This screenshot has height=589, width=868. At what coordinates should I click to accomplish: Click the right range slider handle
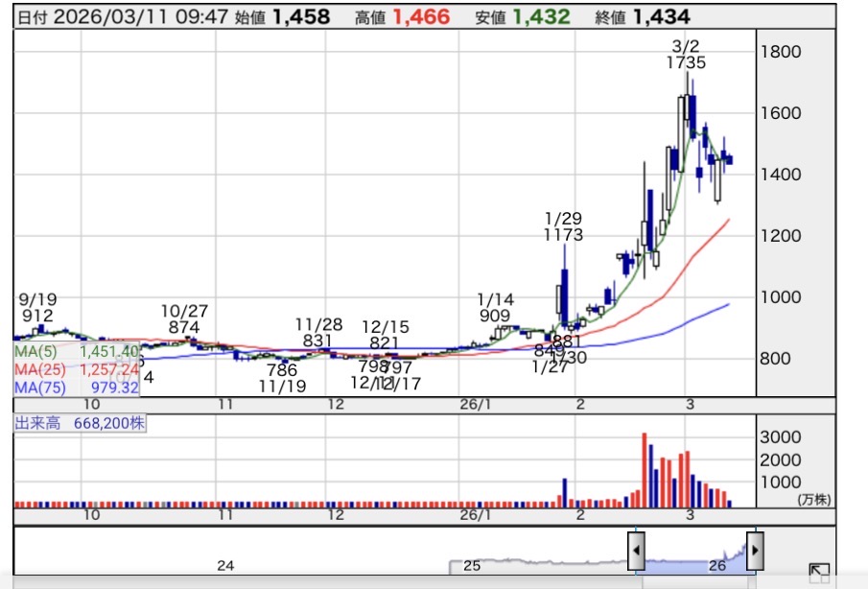756,551
